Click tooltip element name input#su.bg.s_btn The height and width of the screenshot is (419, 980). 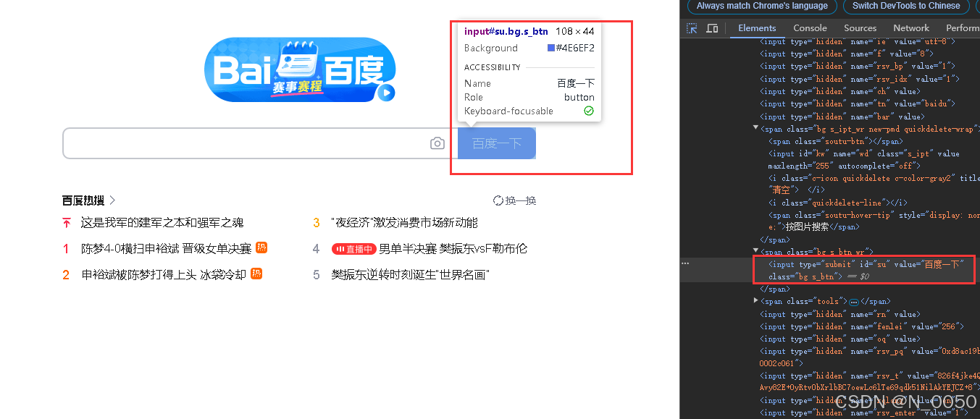(506, 31)
